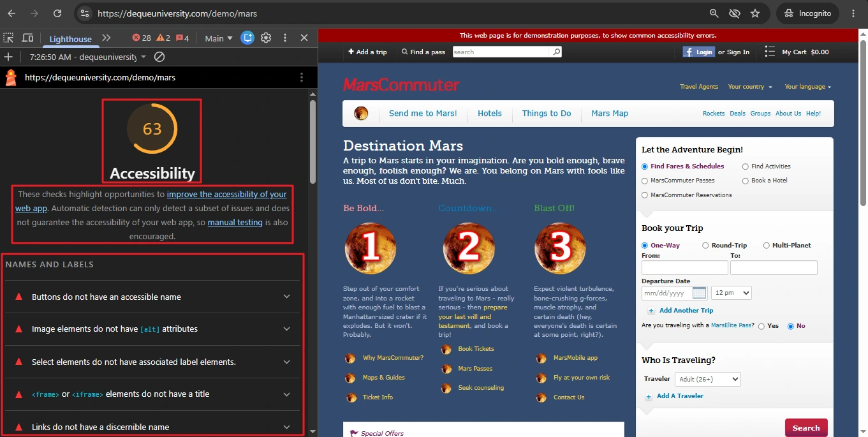This screenshot has width=868, height=437.
Task: Click the tracking protection eye icon
Action: [735, 13]
